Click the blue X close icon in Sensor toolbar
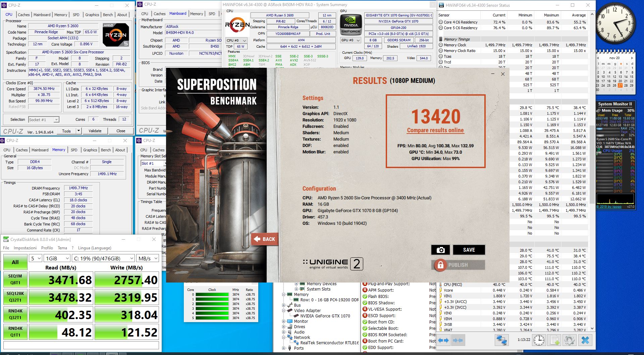 [585, 340]
